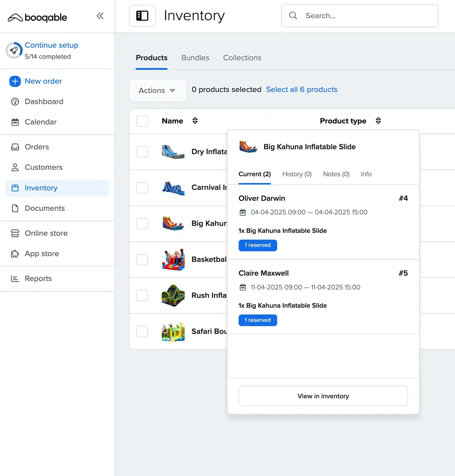
Task: Open the Online store settings
Action: 46,233
